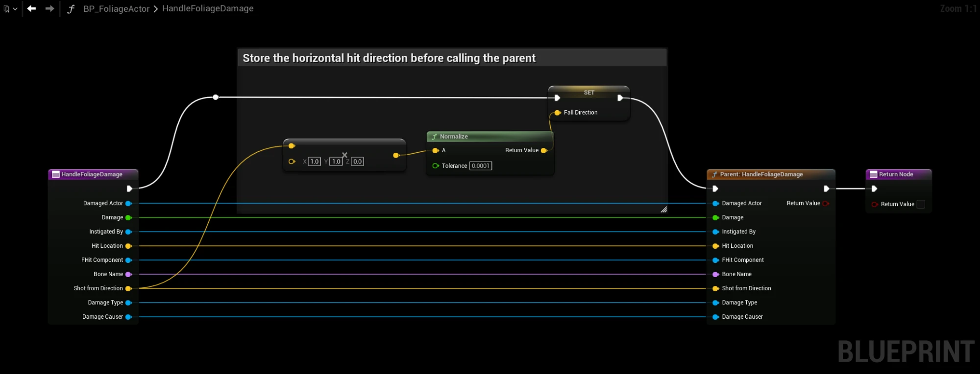Select the comment box title bar
Viewport: 980px width, 374px height.
(452, 58)
